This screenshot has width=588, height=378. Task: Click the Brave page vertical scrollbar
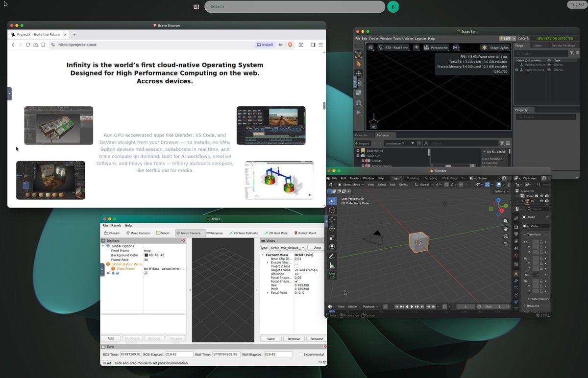pos(324,106)
